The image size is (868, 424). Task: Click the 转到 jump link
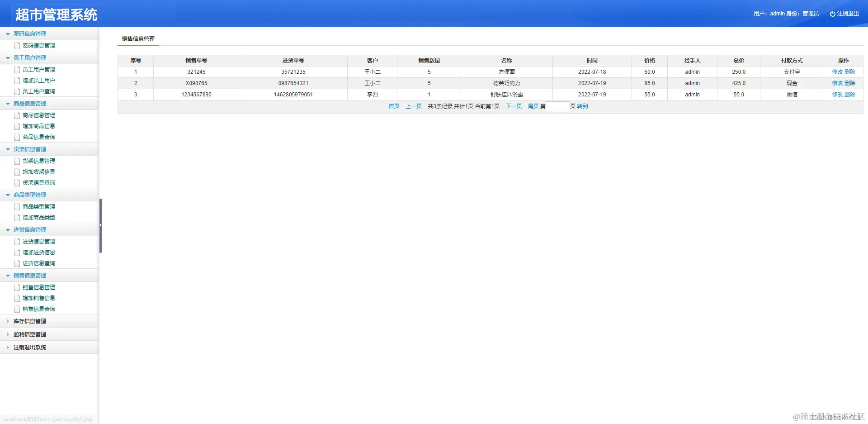click(582, 106)
